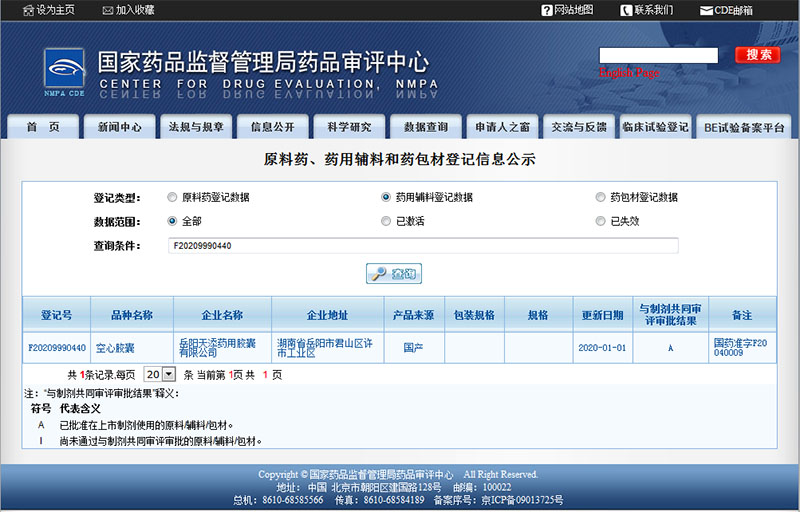Screen dimensions: 800x512
Task: Open the 新闻中心 navigation tab
Action: click(x=120, y=127)
